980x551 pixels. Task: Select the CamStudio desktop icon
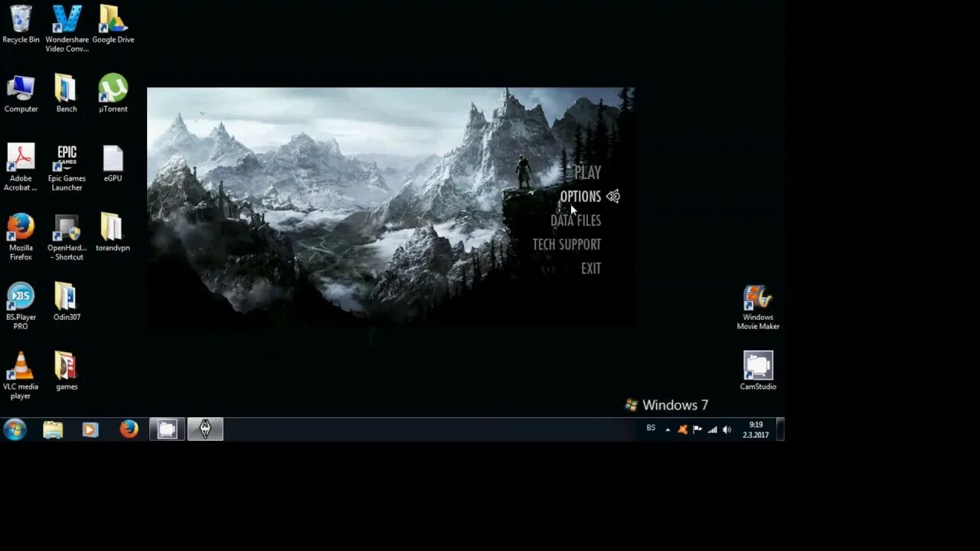click(x=758, y=371)
